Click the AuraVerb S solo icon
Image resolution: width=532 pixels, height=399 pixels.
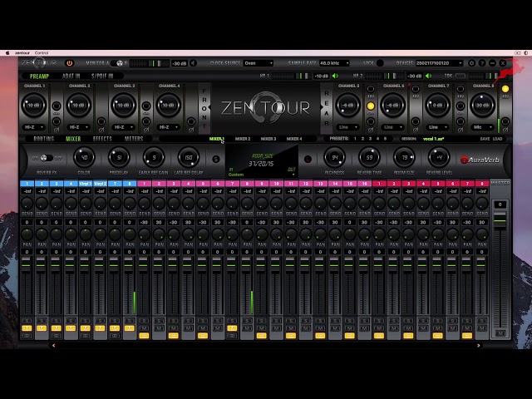(x=215, y=159)
